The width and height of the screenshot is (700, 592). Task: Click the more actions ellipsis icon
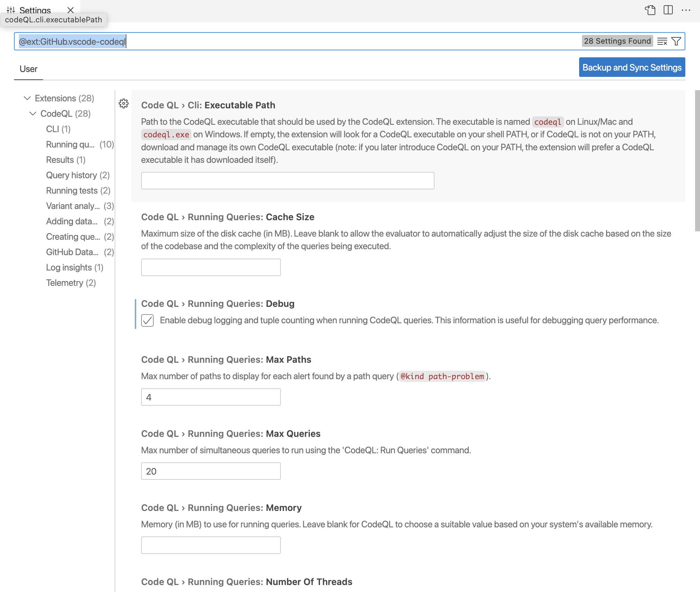click(687, 11)
